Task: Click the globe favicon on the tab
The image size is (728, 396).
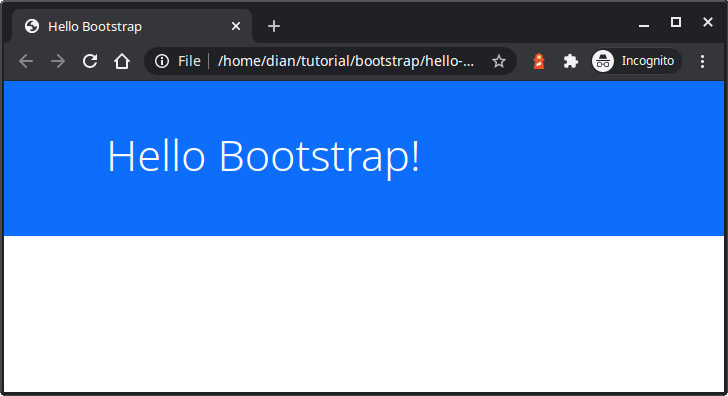Action: (x=32, y=26)
